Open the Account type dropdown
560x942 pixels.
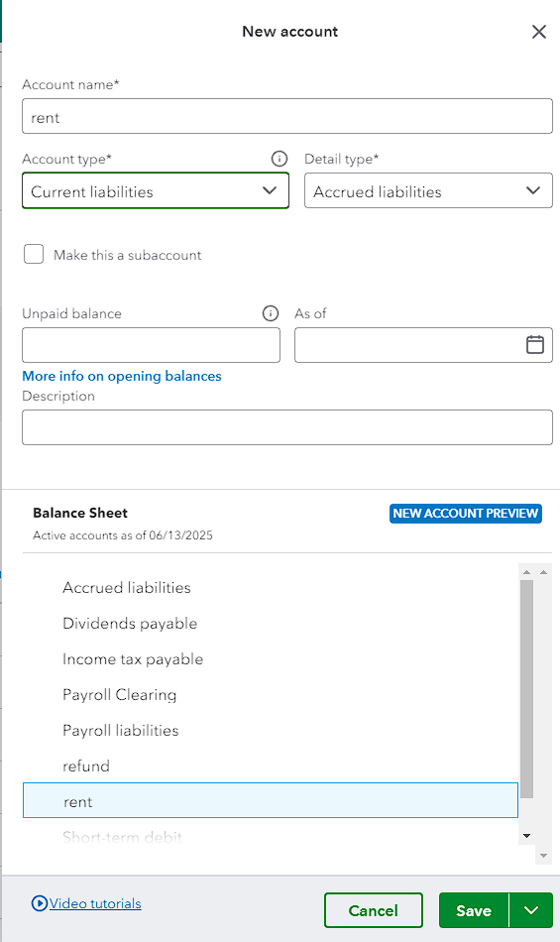[x=156, y=191]
